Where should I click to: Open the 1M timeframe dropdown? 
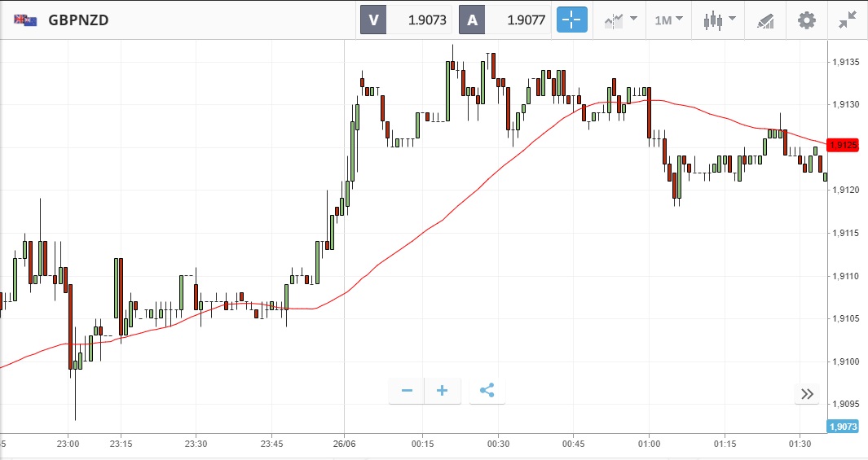click(x=668, y=20)
